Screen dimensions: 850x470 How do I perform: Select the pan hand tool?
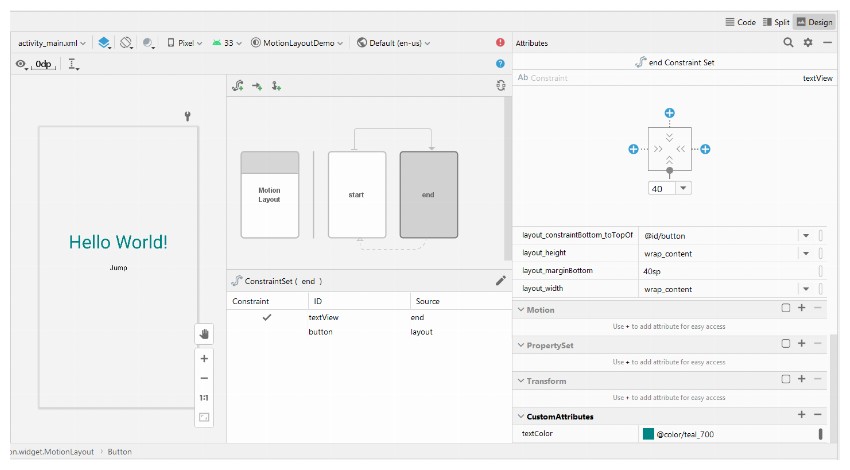click(x=204, y=333)
